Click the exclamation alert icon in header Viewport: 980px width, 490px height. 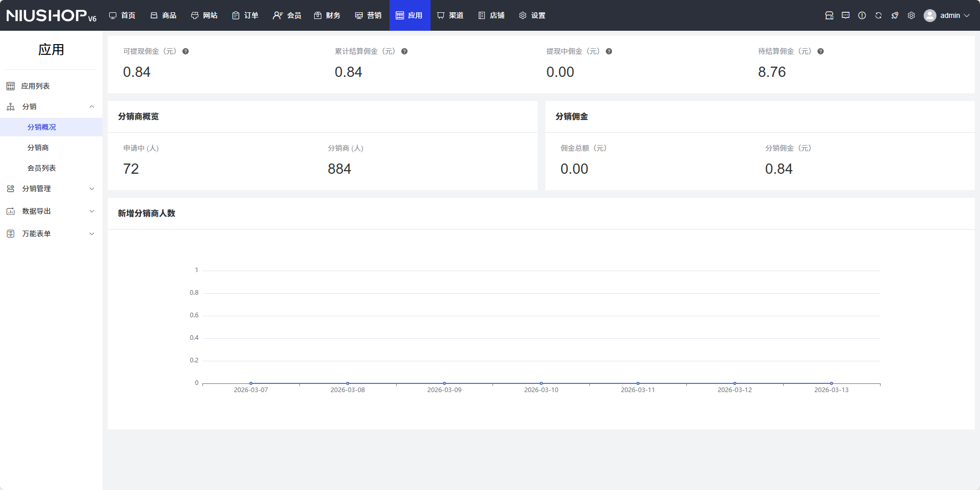pyautogui.click(x=862, y=15)
